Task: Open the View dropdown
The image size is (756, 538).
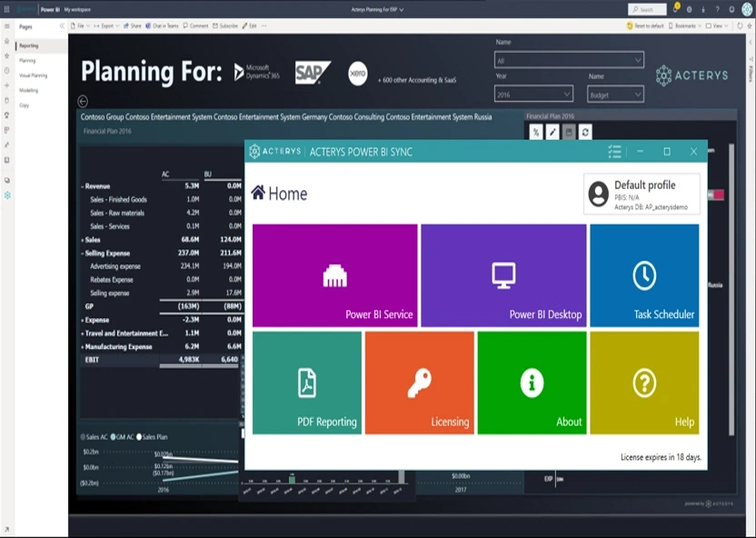Action: 716,25
